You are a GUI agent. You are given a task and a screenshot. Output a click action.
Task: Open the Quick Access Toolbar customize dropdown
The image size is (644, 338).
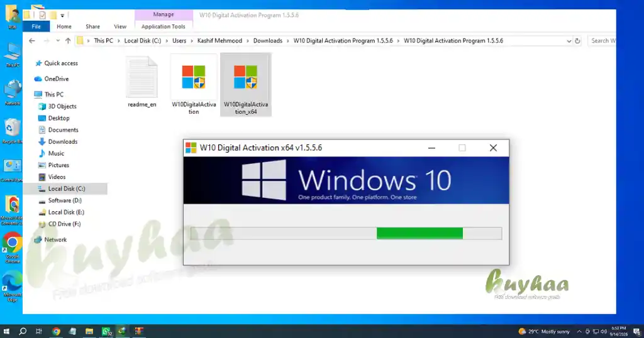62,15
